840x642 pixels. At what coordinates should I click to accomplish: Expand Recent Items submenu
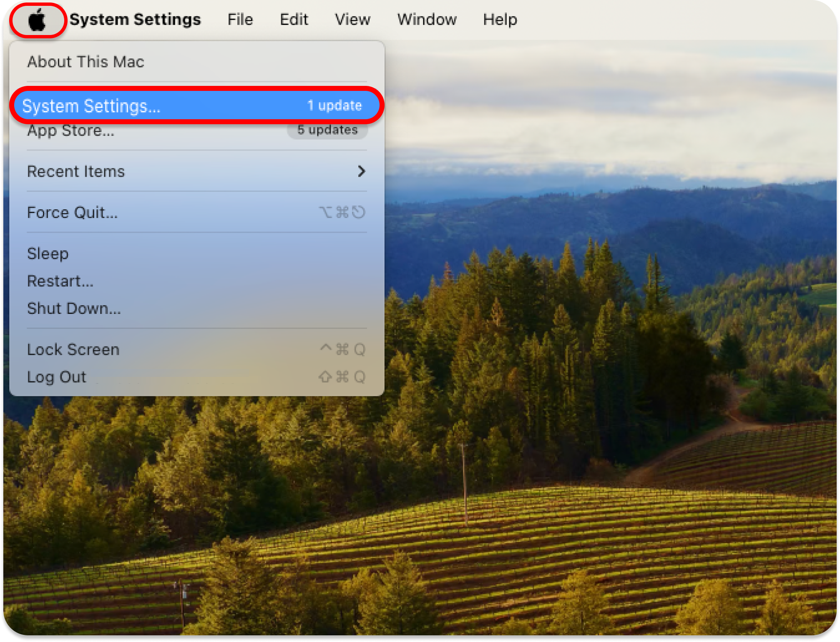click(x=76, y=171)
